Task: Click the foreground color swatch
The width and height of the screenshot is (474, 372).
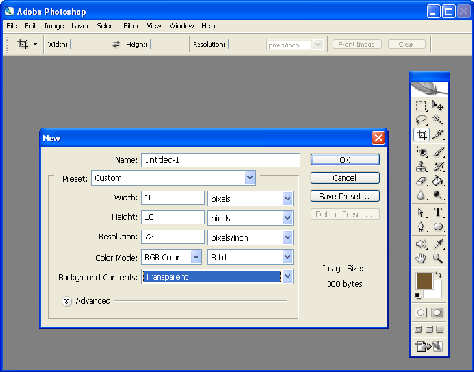Action: click(424, 281)
